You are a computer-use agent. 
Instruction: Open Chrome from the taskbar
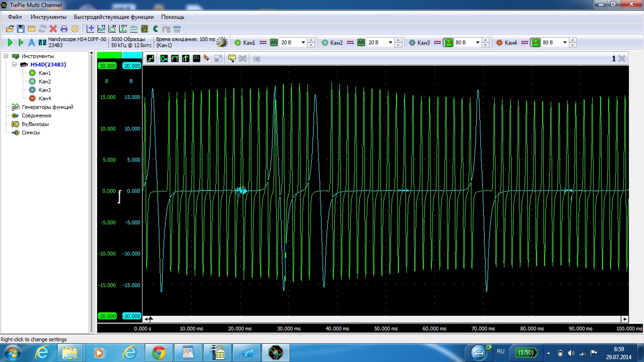click(x=158, y=352)
